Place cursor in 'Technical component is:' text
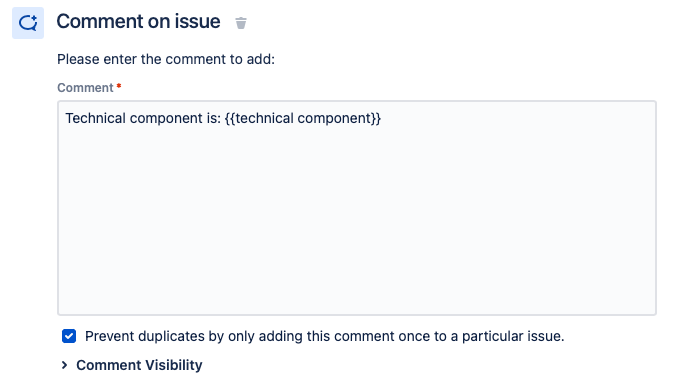This screenshot has width=674, height=378. coord(143,118)
